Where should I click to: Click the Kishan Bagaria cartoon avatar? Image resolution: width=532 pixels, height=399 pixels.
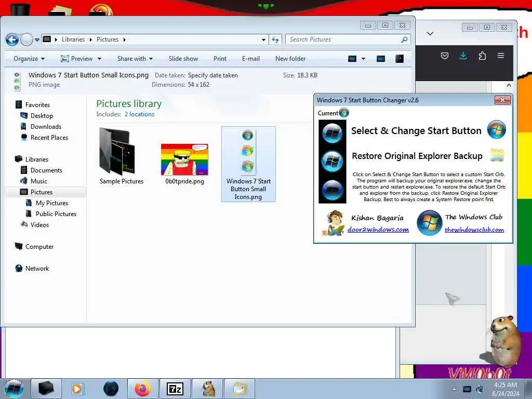click(x=334, y=223)
